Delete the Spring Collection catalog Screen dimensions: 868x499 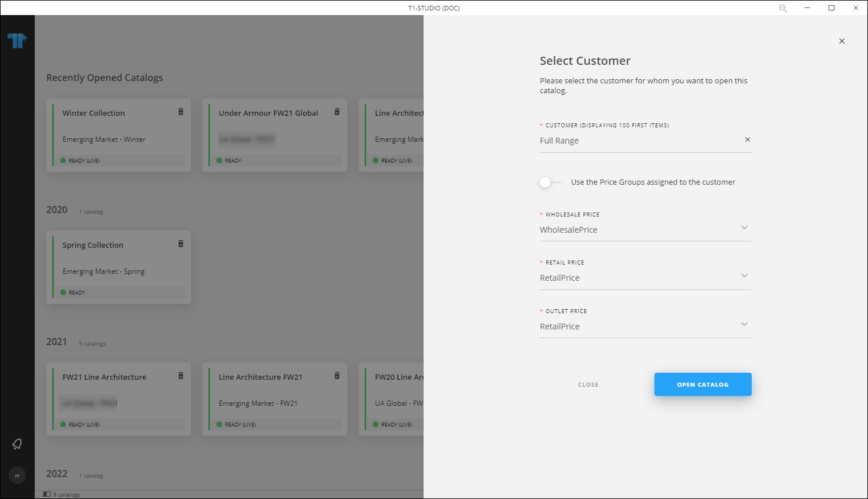pyautogui.click(x=181, y=244)
